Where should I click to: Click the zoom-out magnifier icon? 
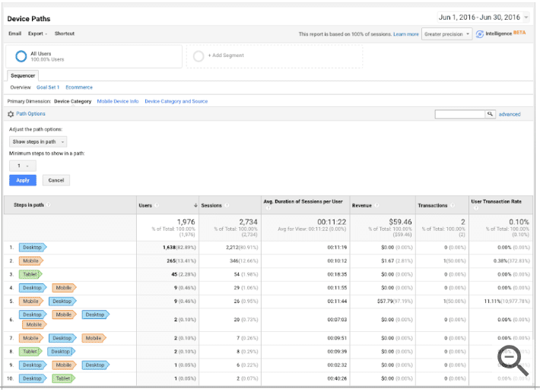[x=513, y=360]
